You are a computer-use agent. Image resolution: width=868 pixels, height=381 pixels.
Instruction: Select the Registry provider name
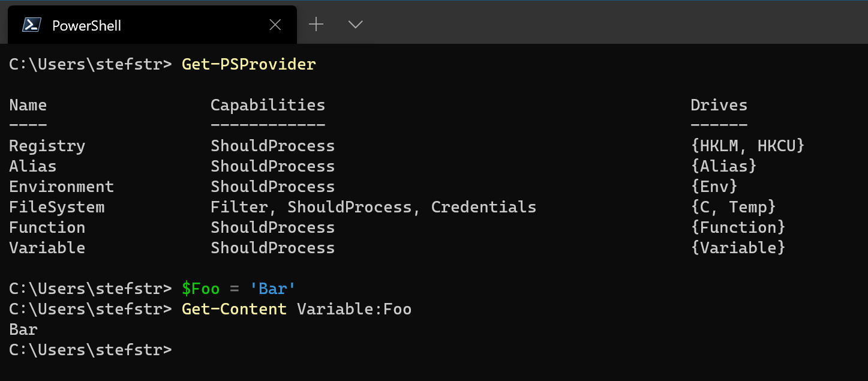pyautogui.click(x=47, y=145)
